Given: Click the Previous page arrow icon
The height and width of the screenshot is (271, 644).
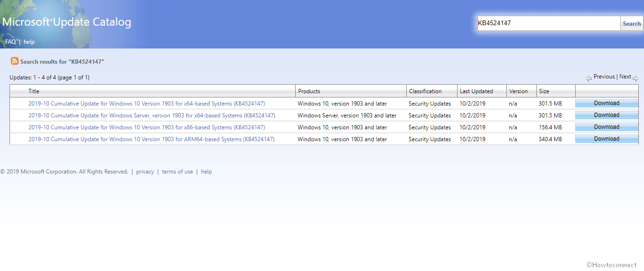Looking at the screenshot, I should coord(589,78).
